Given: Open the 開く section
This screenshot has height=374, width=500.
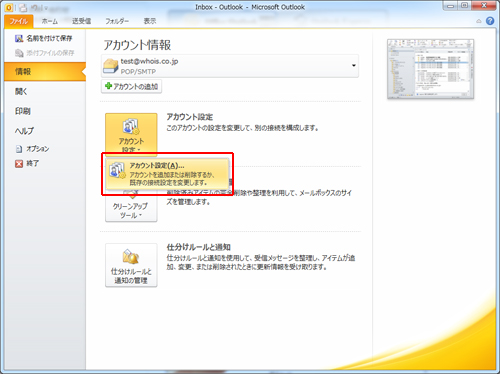Looking at the screenshot, I should pyautogui.click(x=21, y=91).
